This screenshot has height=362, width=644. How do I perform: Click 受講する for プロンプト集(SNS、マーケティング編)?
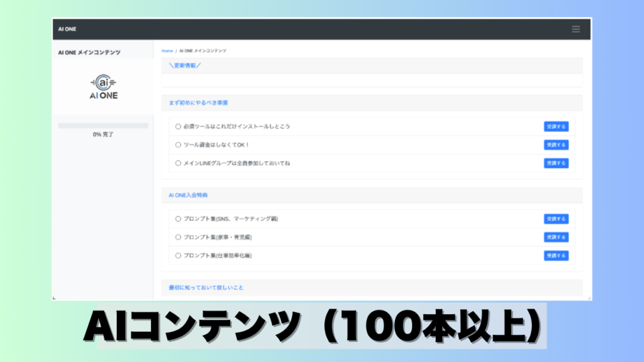[x=556, y=219]
